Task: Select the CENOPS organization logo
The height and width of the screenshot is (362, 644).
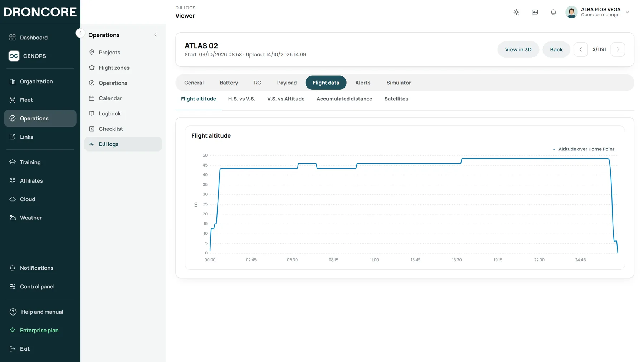Action: 14,56
